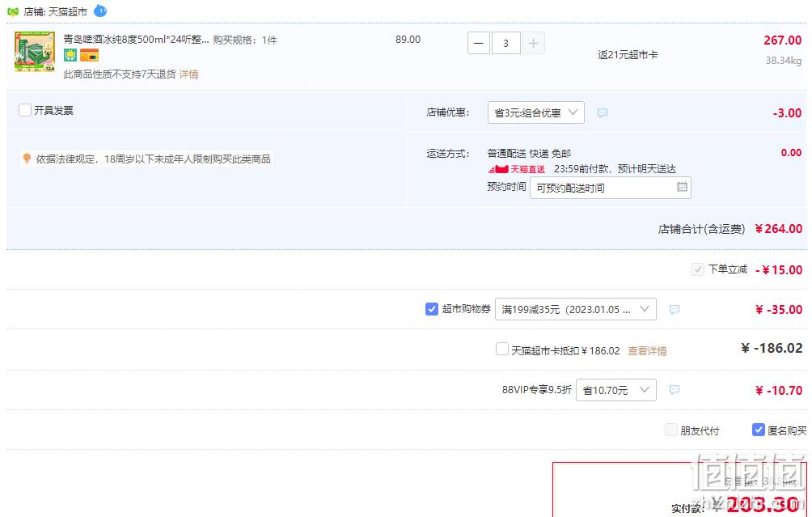Open the Tsingtao beer product title link
The width and height of the screenshot is (812, 517).
(136, 40)
